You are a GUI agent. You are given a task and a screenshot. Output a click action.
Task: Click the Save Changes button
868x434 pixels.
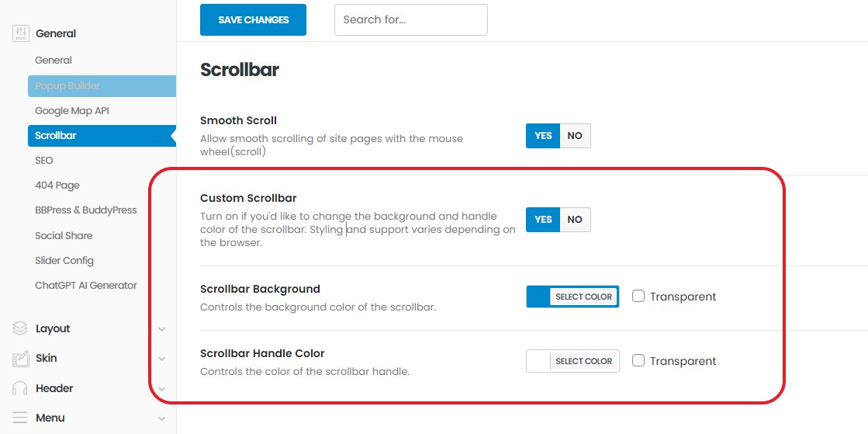click(x=253, y=20)
